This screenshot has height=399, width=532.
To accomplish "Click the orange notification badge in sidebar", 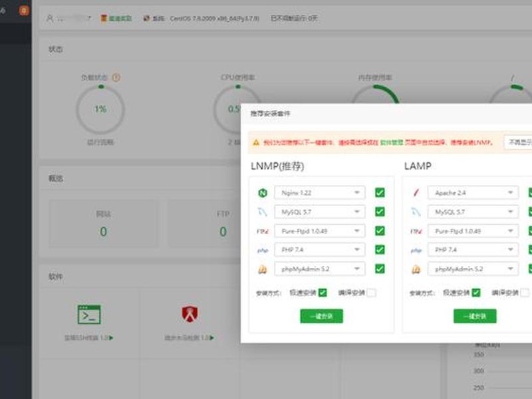I will (x=24, y=11).
